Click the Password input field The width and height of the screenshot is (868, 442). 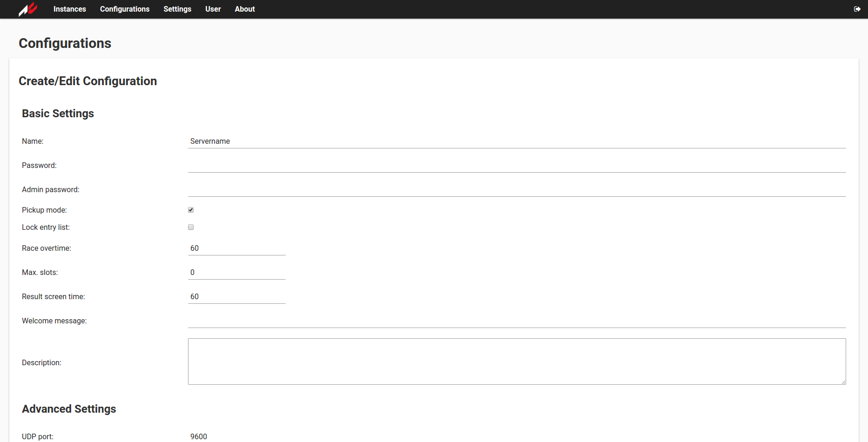click(517, 166)
